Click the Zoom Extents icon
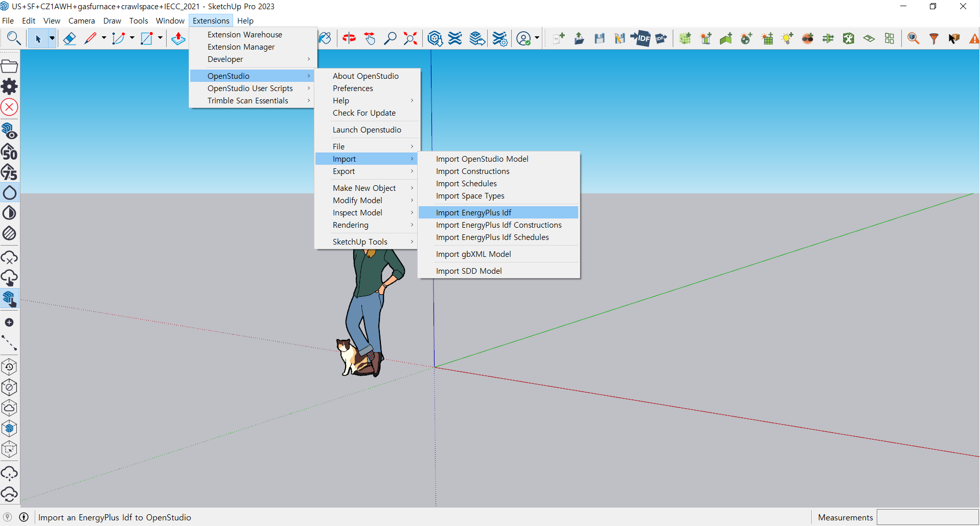Viewport: 980px width, 526px height. click(411, 38)
